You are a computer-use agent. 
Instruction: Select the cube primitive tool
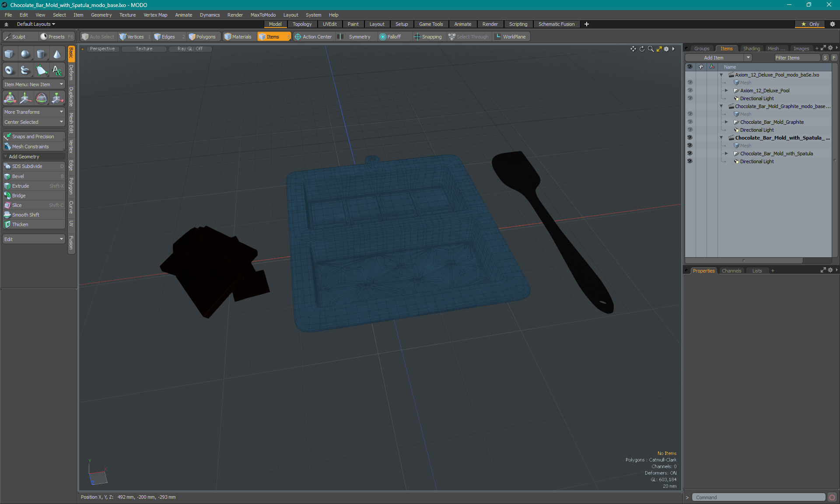tap(10, 54)
